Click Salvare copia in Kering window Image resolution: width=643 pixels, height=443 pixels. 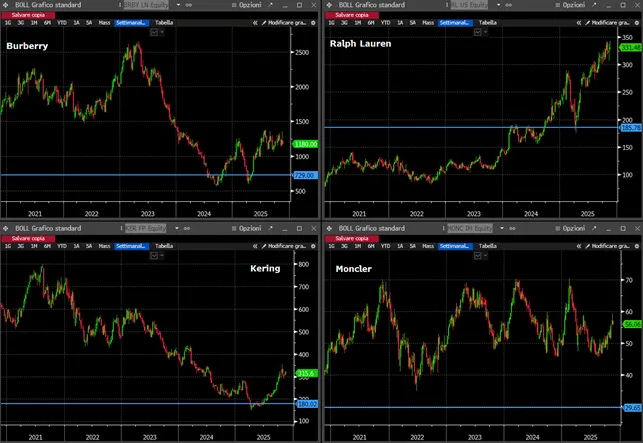coord(28,238)
